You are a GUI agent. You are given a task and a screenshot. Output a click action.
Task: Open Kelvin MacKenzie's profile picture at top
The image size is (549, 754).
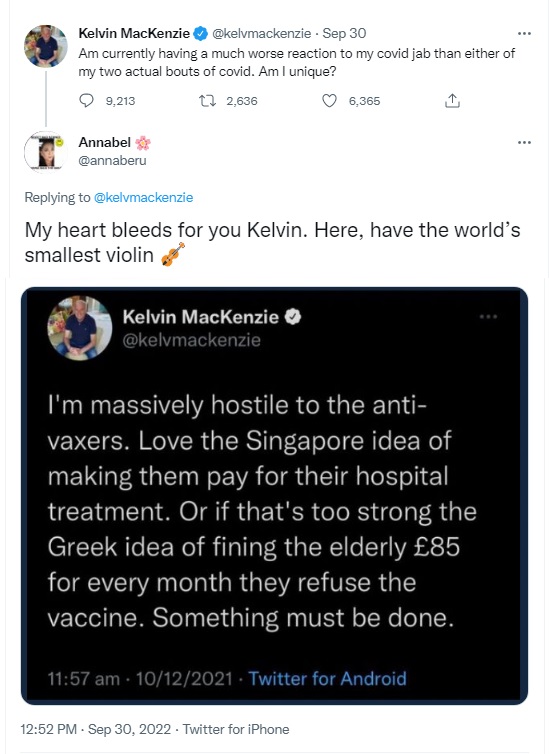coord(46,46)
